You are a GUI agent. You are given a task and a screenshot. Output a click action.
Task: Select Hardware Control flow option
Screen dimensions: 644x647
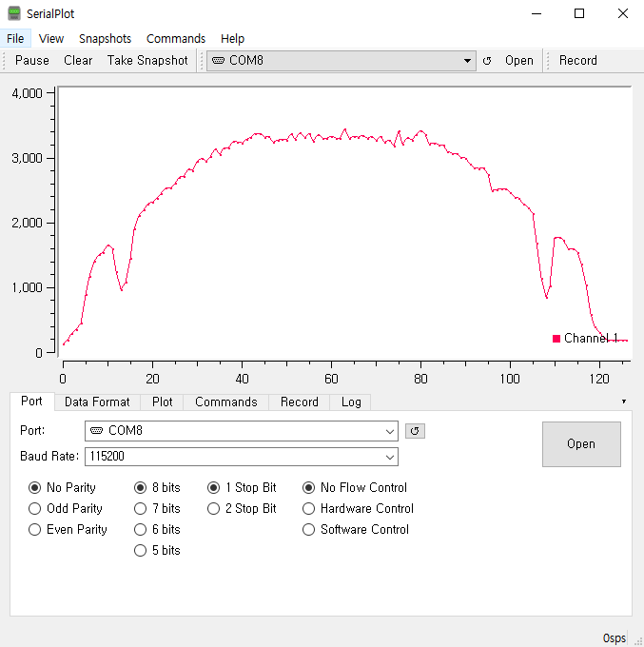click(358, 509)
